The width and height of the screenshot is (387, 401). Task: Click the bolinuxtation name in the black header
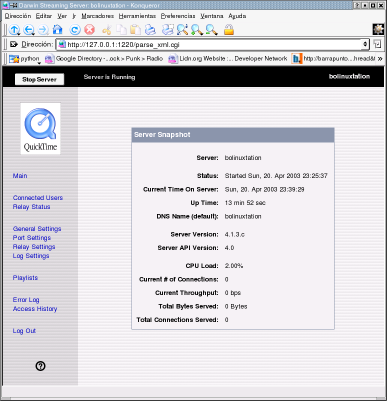click(x=349, y=76)
